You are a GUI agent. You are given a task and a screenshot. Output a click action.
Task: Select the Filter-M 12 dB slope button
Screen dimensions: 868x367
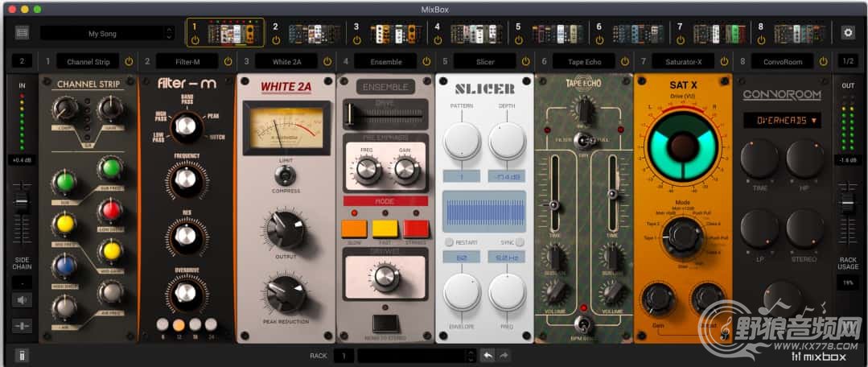[x=179, y=324]
